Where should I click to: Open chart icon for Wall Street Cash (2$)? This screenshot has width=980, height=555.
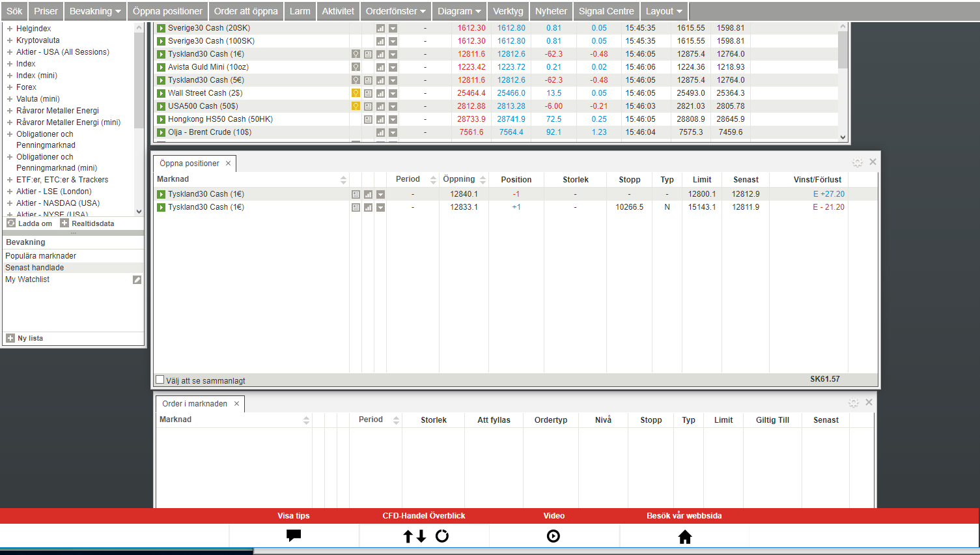380,93
